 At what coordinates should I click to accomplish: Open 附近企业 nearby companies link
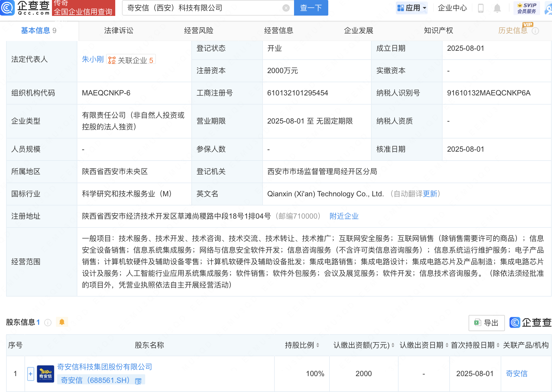[344, 216]
